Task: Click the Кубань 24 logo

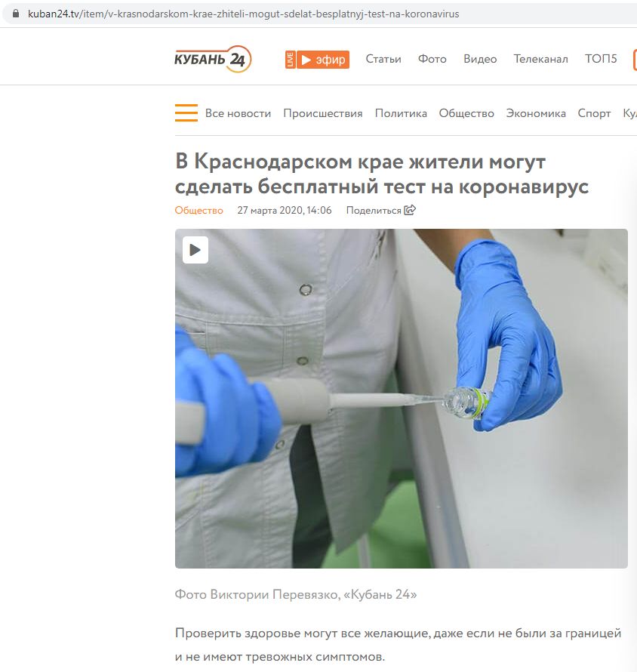Action: [213, 59]
